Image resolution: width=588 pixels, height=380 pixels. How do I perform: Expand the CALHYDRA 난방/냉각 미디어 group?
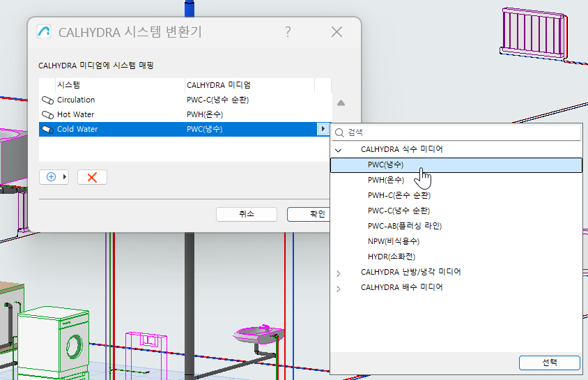[339, 273]
